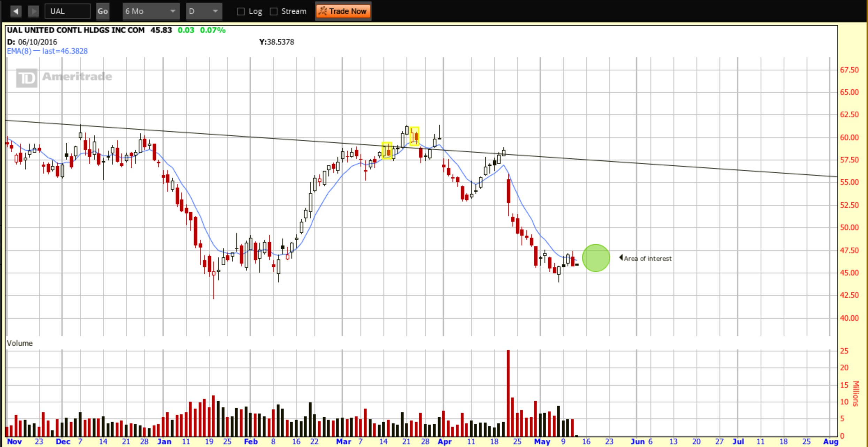Click the TD Ameritrade watermark logo
The image size is (868, 447).
(x=26, y=78)
